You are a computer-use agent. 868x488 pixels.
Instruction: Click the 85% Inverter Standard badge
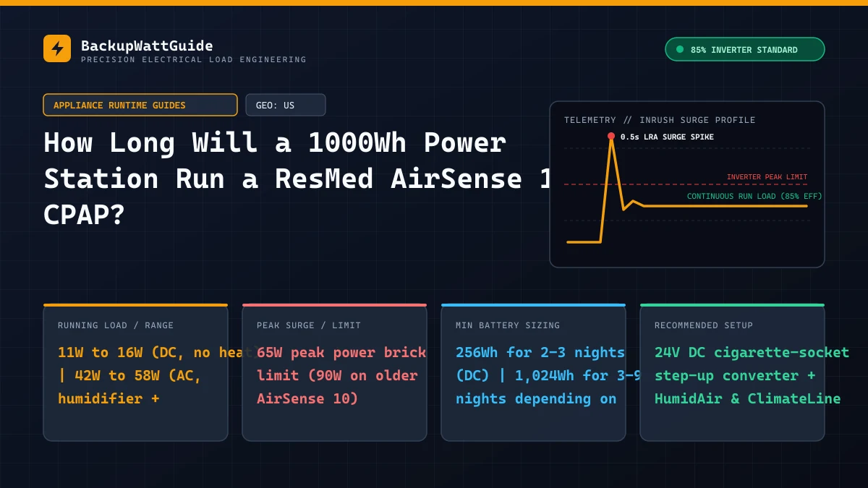pos(744,49)
